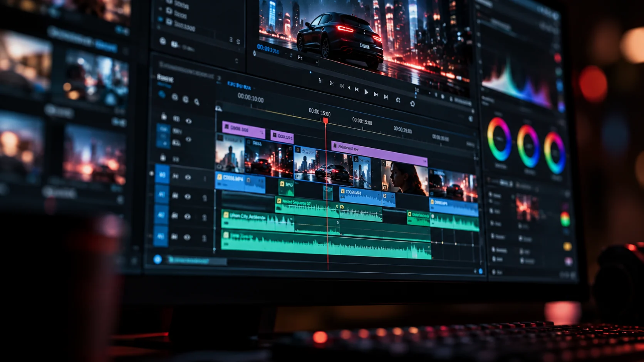Start playback with the Play button

(x=366, y=92)
